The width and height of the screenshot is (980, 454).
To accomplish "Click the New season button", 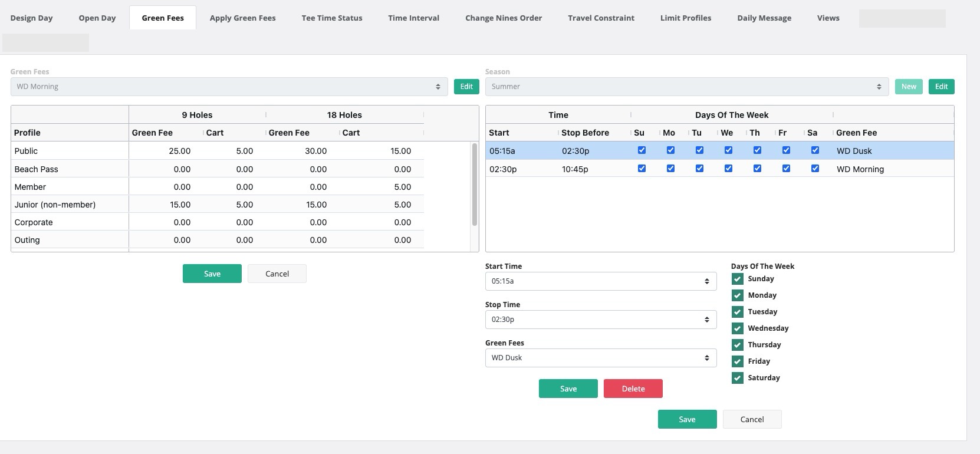I will pyautogui.click(x=909, y=87).
